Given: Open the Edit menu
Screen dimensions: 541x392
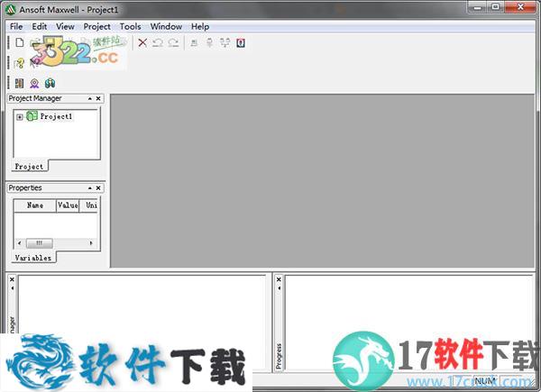Looking at the screenshot, I should coord(40,26).
